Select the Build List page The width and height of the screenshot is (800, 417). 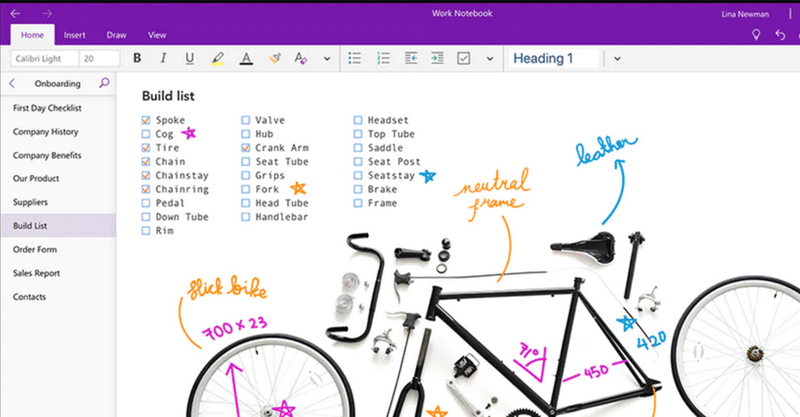click(x=58, y=226)
